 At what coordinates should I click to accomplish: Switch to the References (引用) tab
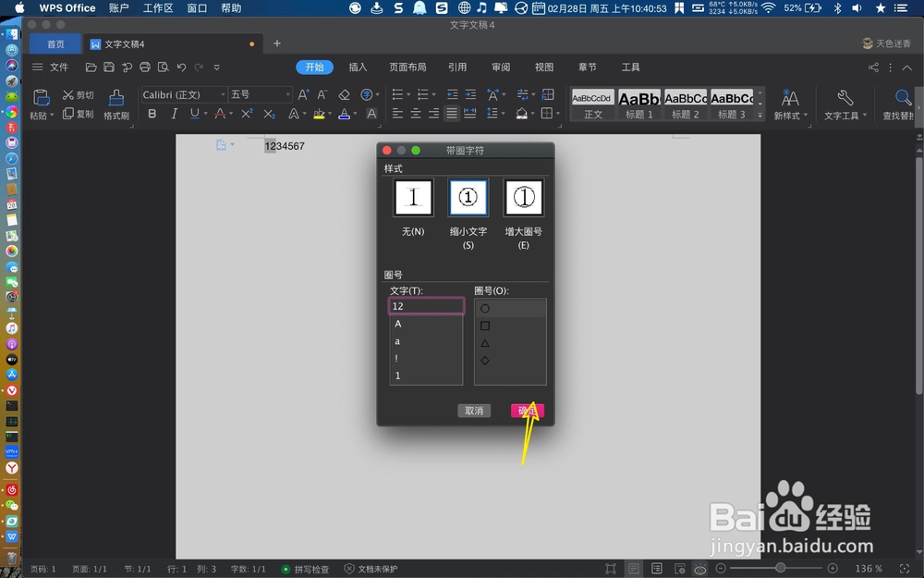coord(457,68)
